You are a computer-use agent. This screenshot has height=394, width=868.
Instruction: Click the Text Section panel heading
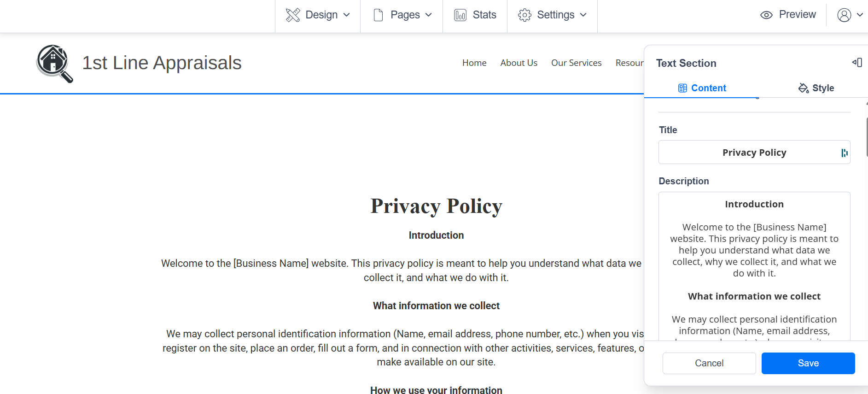686,63
